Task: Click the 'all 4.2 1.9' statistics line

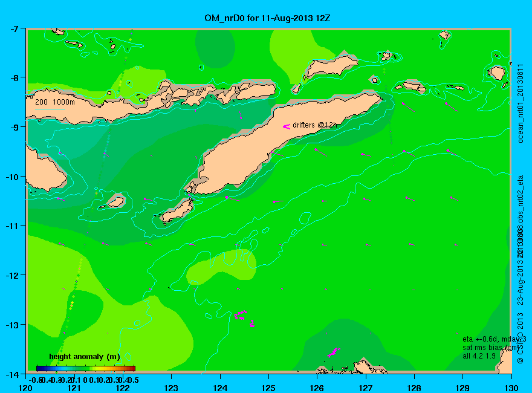Action: pos(479,356)
